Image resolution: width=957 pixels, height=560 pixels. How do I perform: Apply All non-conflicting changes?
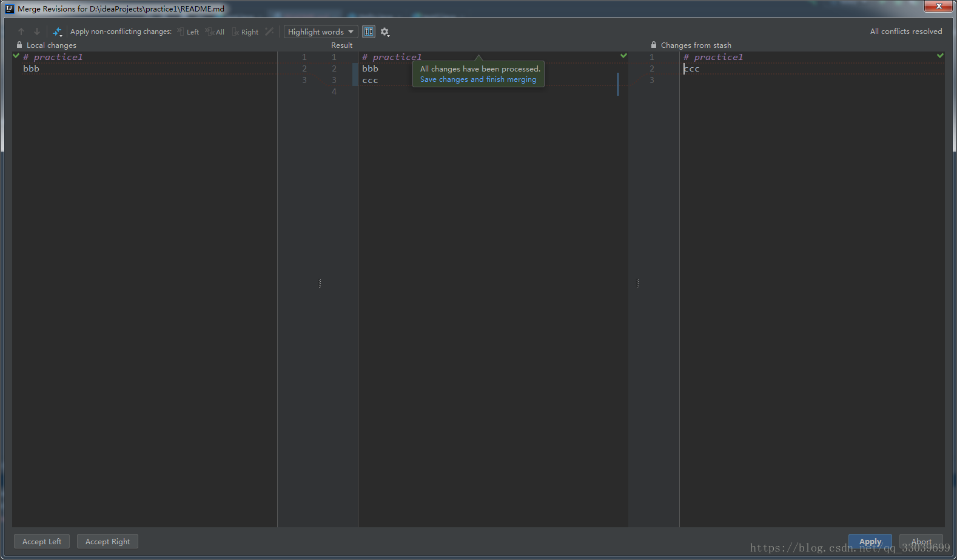(215, 32)
